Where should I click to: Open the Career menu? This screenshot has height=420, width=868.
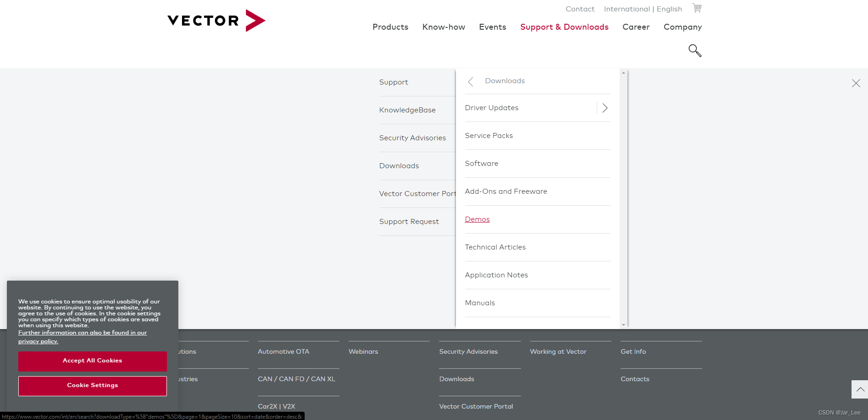(x=636, y=27)
